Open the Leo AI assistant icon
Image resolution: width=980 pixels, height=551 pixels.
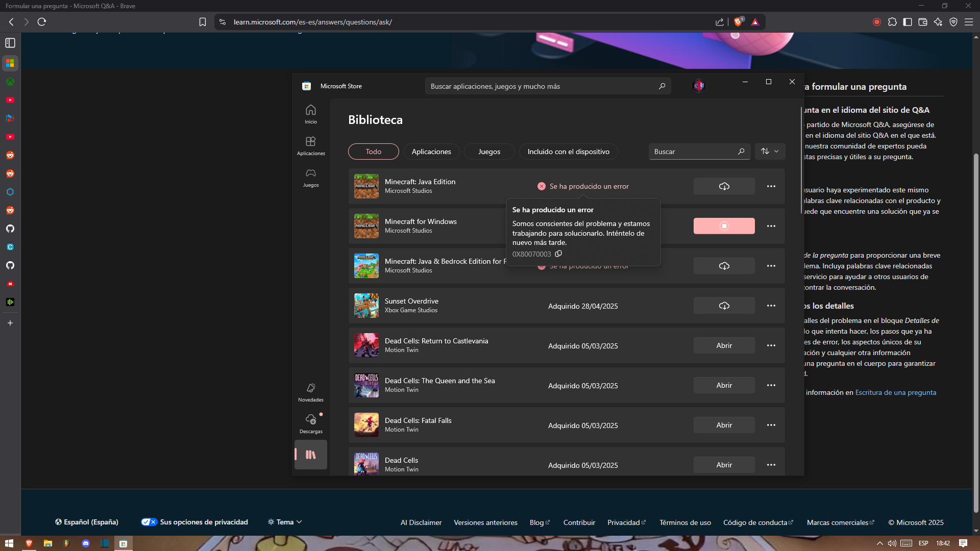click(x=938, y=22)
